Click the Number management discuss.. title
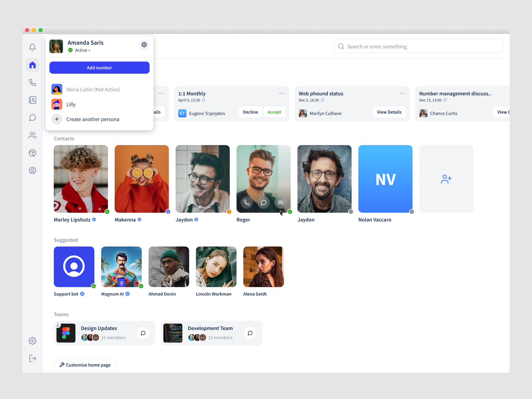The height and width of the screenshot is (399, 532). pyautogui.click(x=455, y=94)
